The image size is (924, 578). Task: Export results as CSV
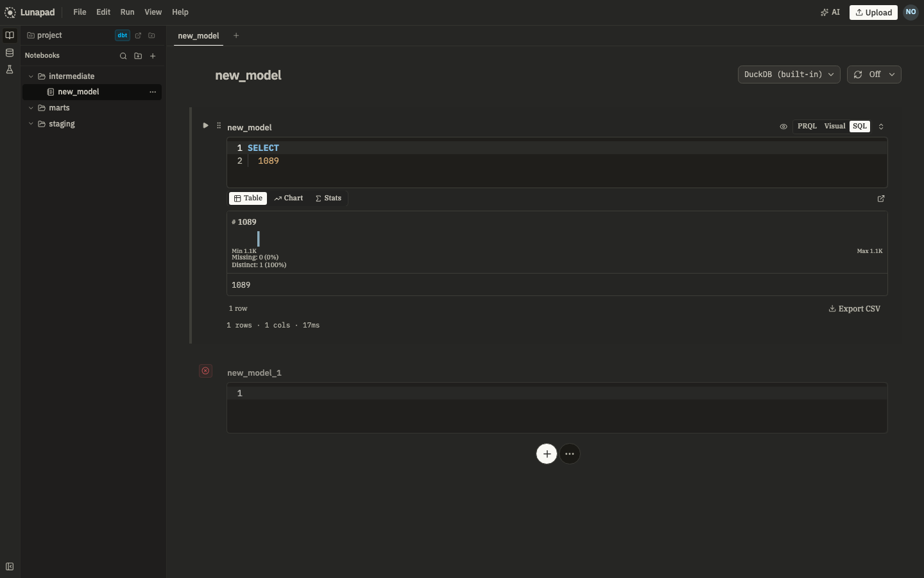pos(855,309)
